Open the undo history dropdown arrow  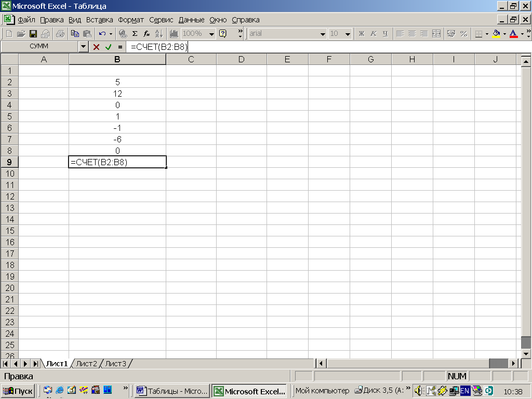[x=111, y=34]
